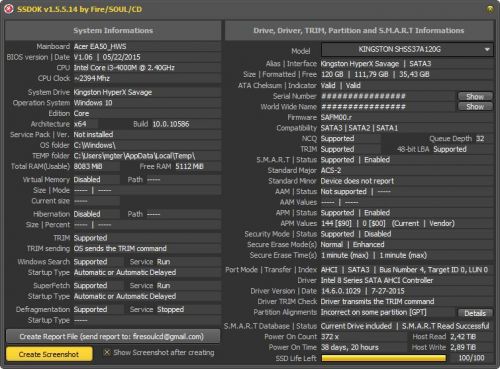Screen dimensions: 500x369
Task: Open the Model drive dropdown showing KINGSTON SHSS37A120G
Action: coord(407,49)
